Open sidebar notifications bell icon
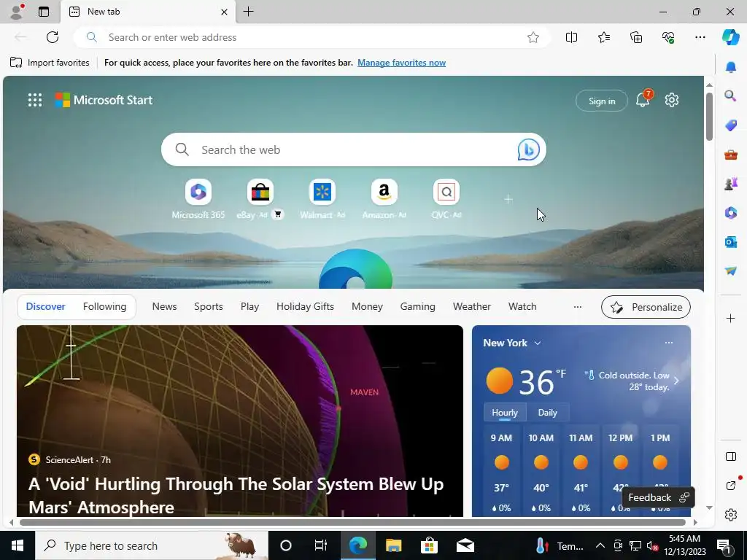Screen dimensions: 747x560 coord(730,67)
